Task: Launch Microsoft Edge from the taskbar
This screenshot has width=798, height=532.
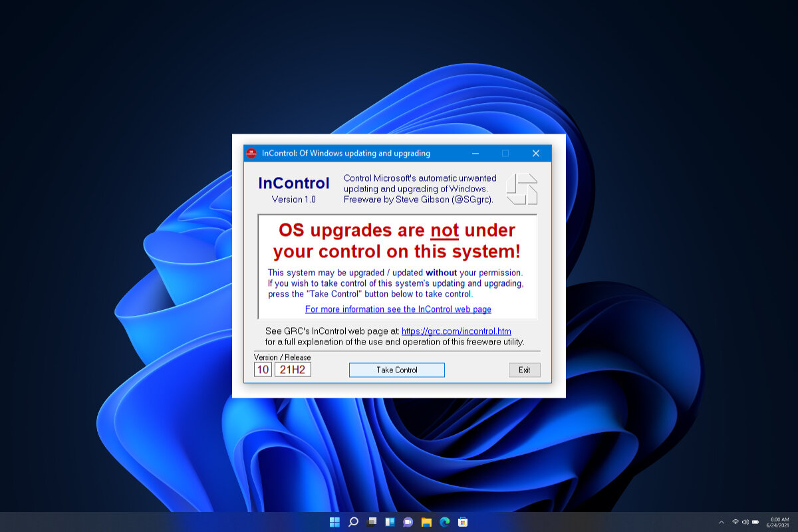Action: click(x=444, y=522)
